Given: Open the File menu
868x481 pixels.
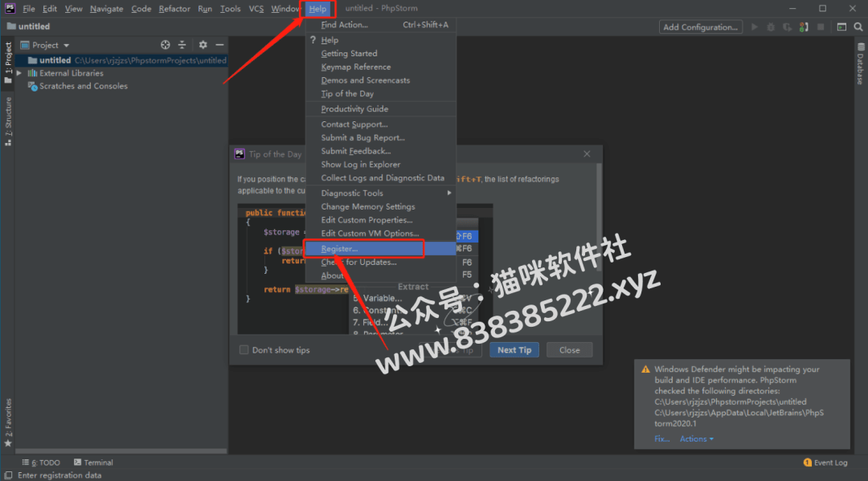Looking at the screenshot, I should click(x=29, y=8).
